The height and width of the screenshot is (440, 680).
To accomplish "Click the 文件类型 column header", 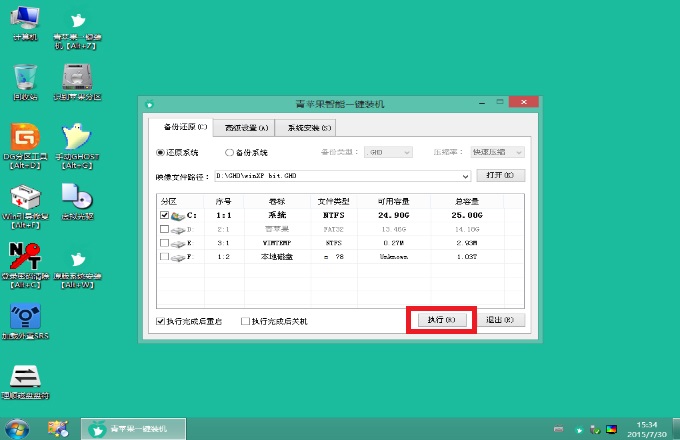I will [x=333, y=202].
